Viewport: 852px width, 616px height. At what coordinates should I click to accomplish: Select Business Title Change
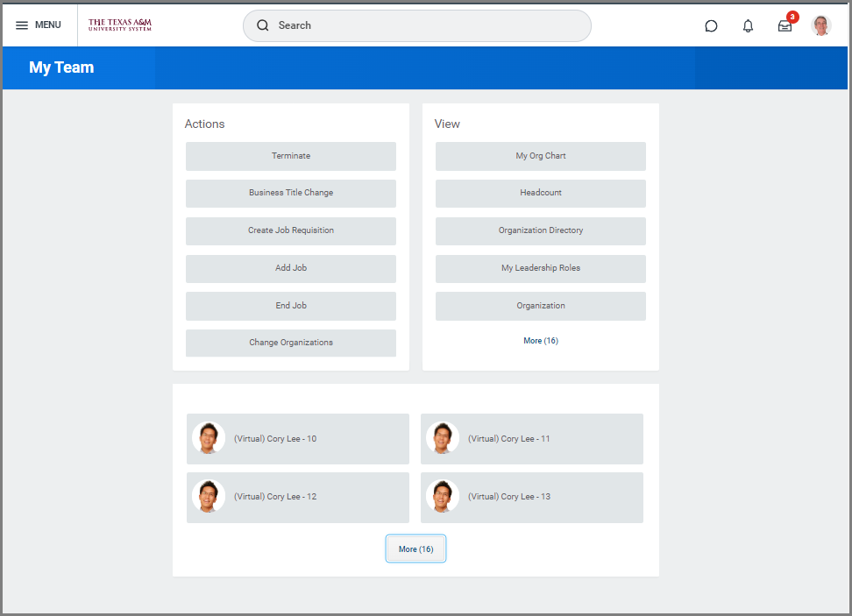pos(291,193)
